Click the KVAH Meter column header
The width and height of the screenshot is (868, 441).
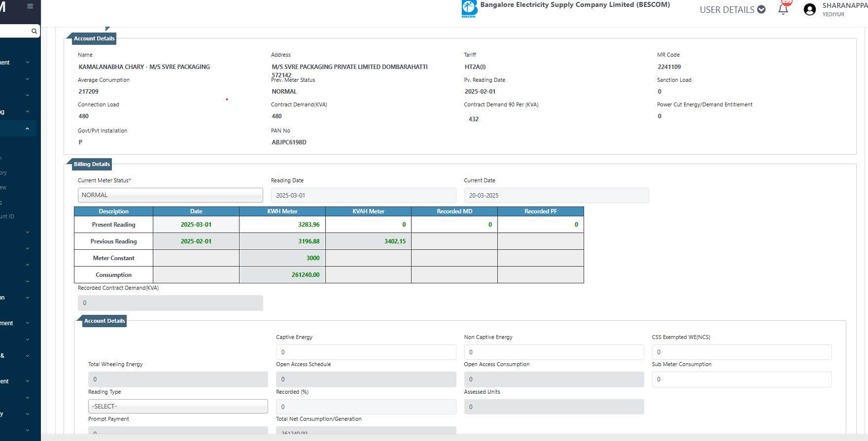pyautogui.click(x=368, y=211)
